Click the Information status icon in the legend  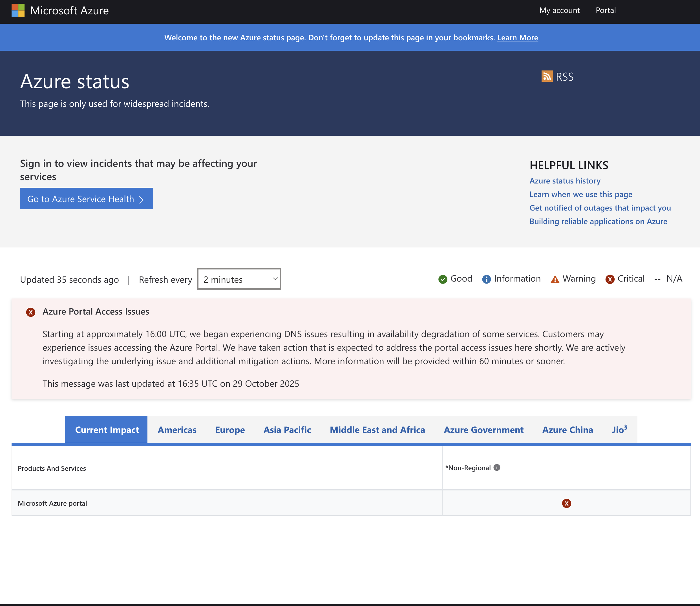486,279
